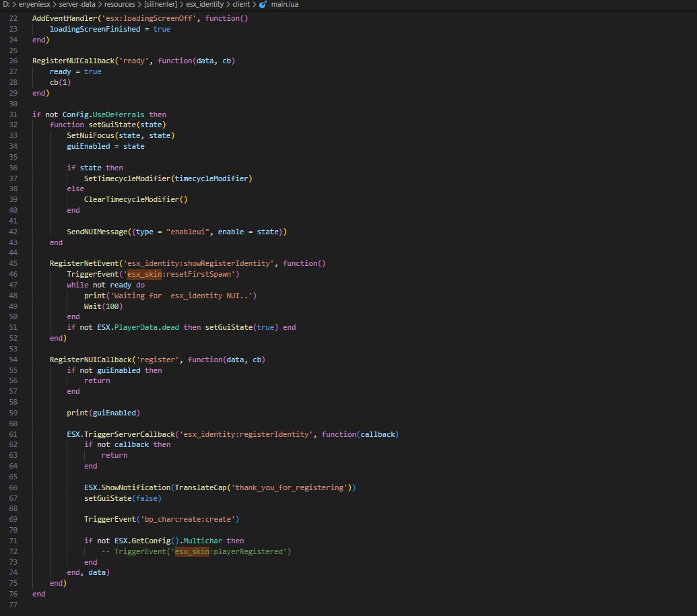Open the main.lua breadcrumb item
This screenshot has height=616, width=697.
tap(285, 5)
